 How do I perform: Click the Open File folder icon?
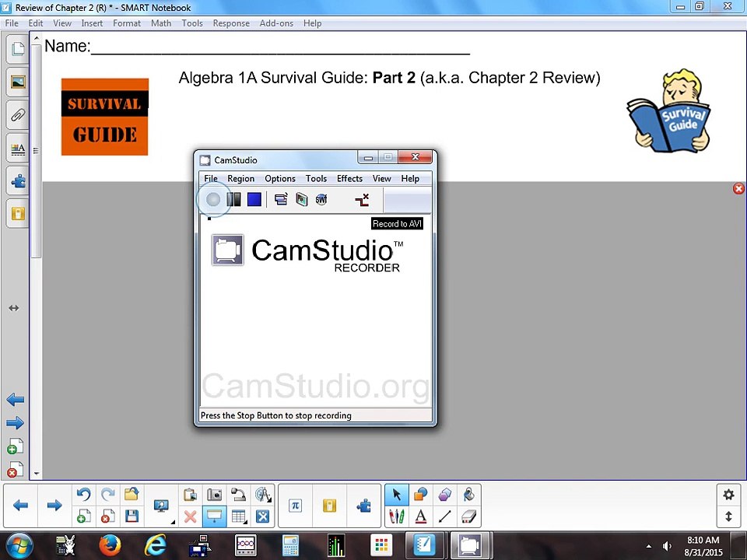point(132,495)
